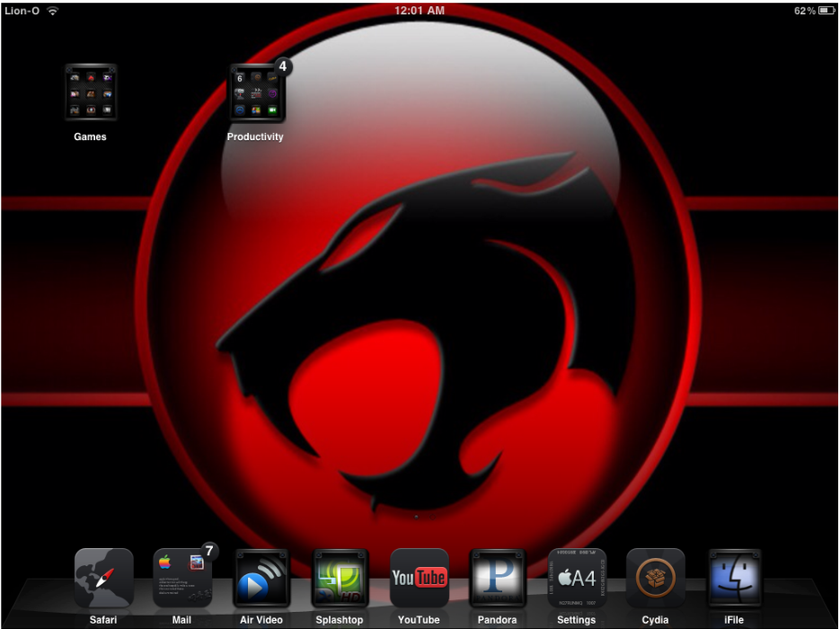
Task: Click the YouTube label text
Action: pyautogui.click(x=419, y=619)
